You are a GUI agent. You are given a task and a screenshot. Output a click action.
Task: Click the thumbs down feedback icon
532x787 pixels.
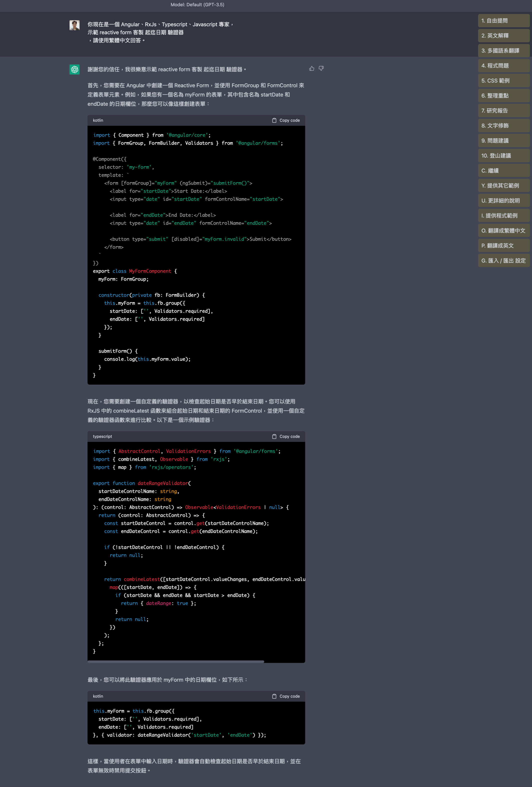pos(321,69)
